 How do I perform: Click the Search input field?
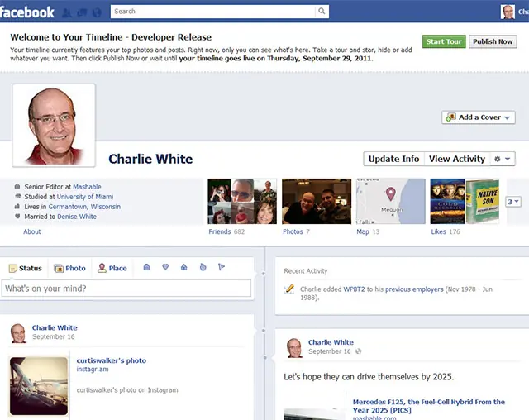[213, 12]
